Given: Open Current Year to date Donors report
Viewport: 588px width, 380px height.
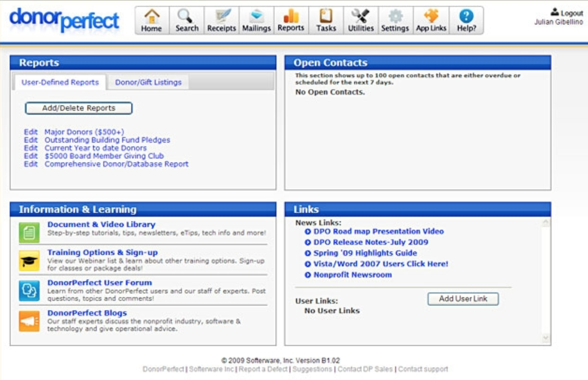Looking at the screenshot, I should point(96,148).
